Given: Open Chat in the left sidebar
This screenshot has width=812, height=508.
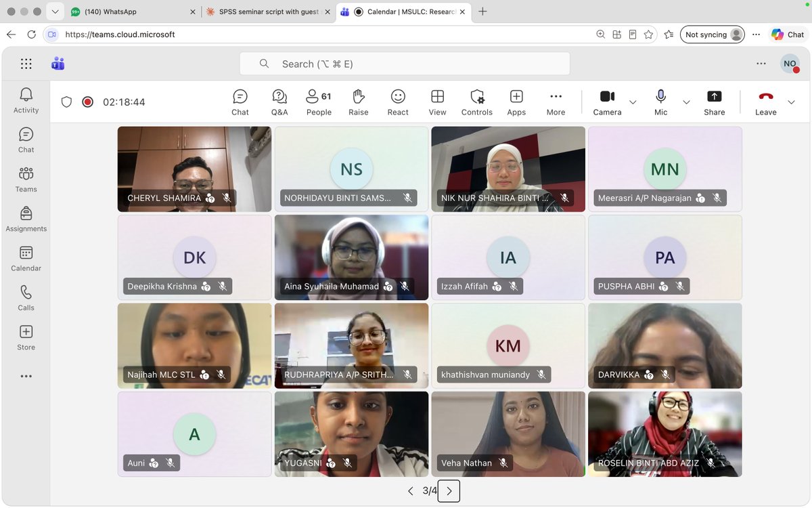Looking at the screenshot, I should (x=26, y=140).
